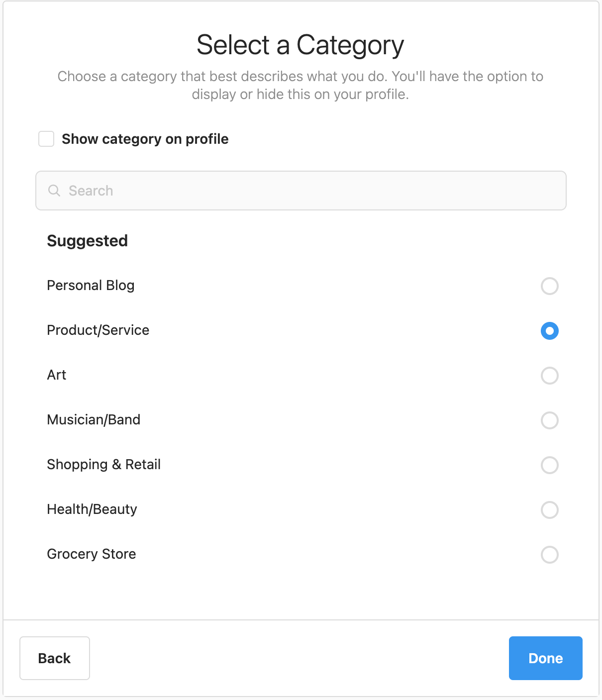Enable the Show category on profile checkbox
602x700 pixels.
pyautogui.click(x=46, y=139)
